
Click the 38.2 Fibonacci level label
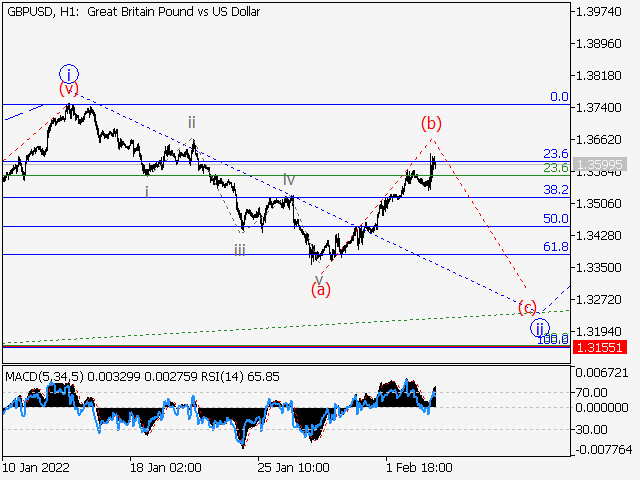(x=556, y=189)
